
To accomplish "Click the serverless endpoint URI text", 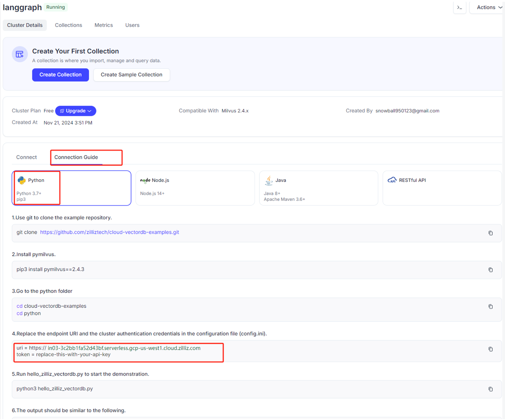I will pyautogui.click(x=124, y=348).
